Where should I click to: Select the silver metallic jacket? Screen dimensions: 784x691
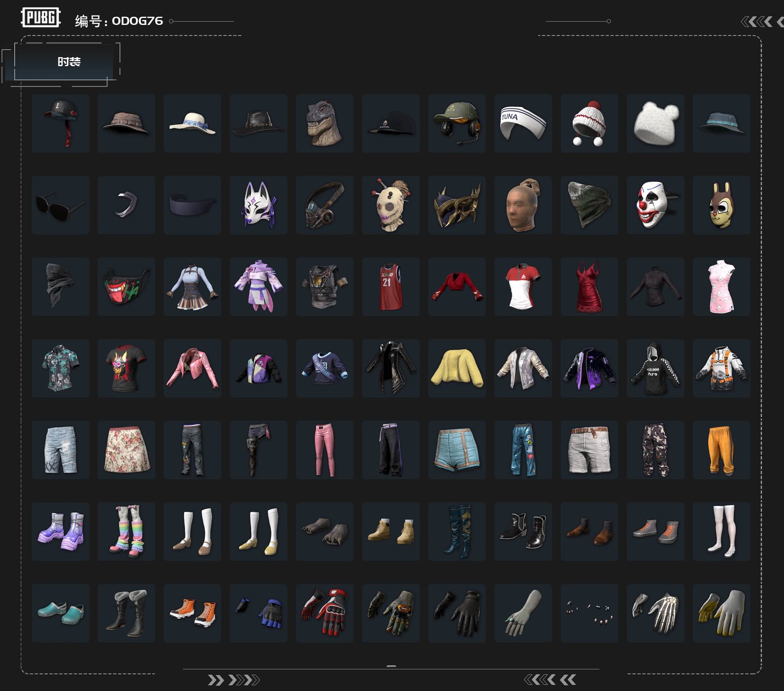click(x=523, y=368)
